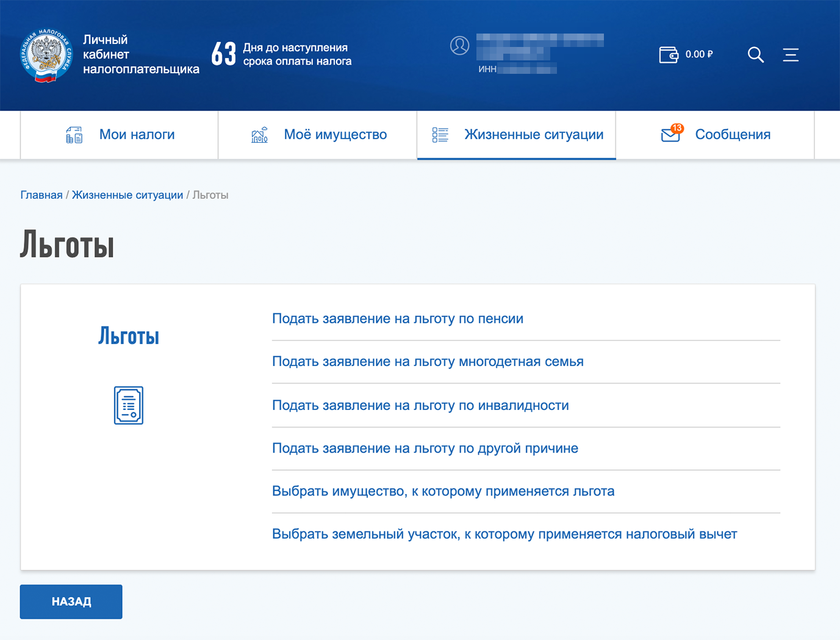This screenshot has width=840, height=640.
Task: Open the hamburger menu icon
Action: tap(791, 55)
